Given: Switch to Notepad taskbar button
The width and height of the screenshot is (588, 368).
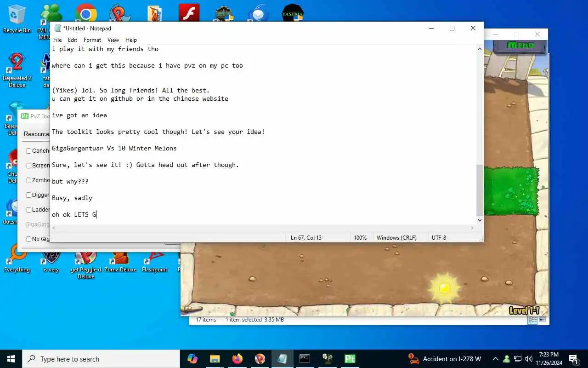Looking at the screenshot, I should [x=282, y=359].
